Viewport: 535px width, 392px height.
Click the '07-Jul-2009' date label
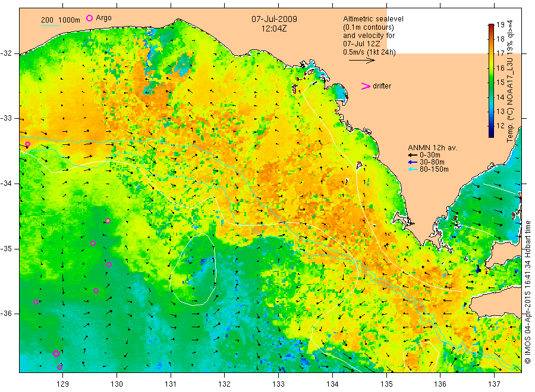[x=274, y=19]
